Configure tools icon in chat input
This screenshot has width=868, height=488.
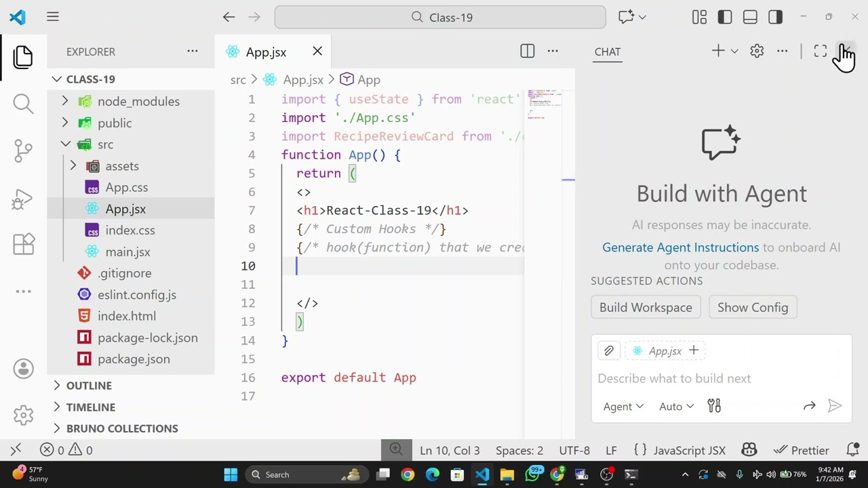(714, 406)
